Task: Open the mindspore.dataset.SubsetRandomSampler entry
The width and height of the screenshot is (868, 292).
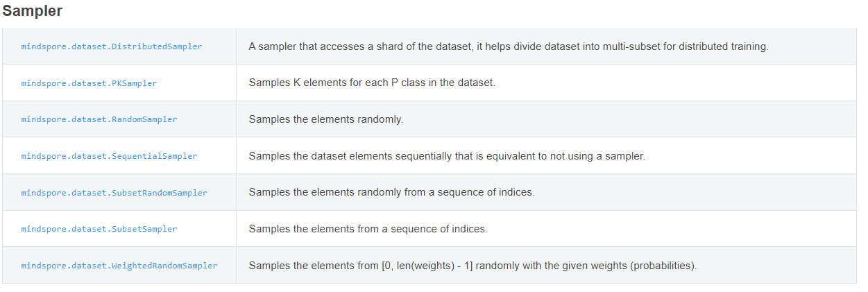Action: point(114,193)
